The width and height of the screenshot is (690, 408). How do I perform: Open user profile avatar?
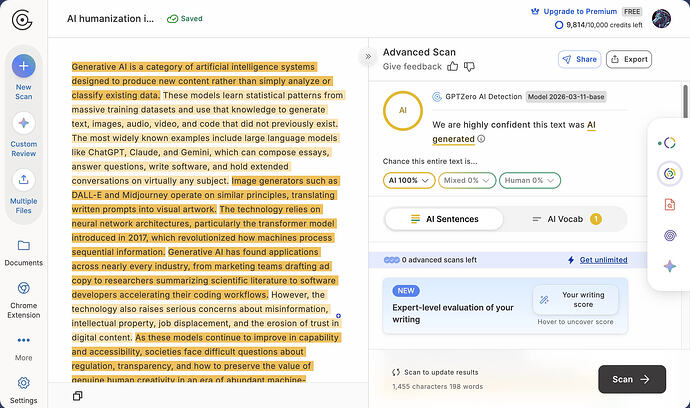[x=661, y=18]
